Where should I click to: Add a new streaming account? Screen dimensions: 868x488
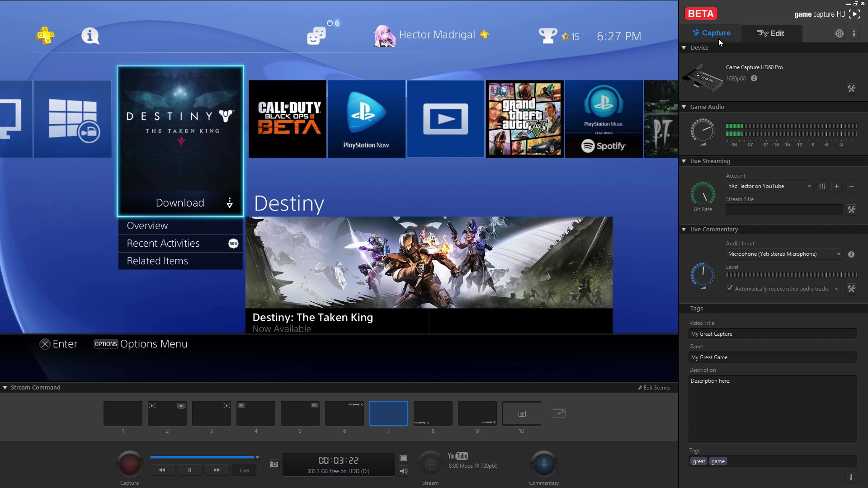coord(837,186)
